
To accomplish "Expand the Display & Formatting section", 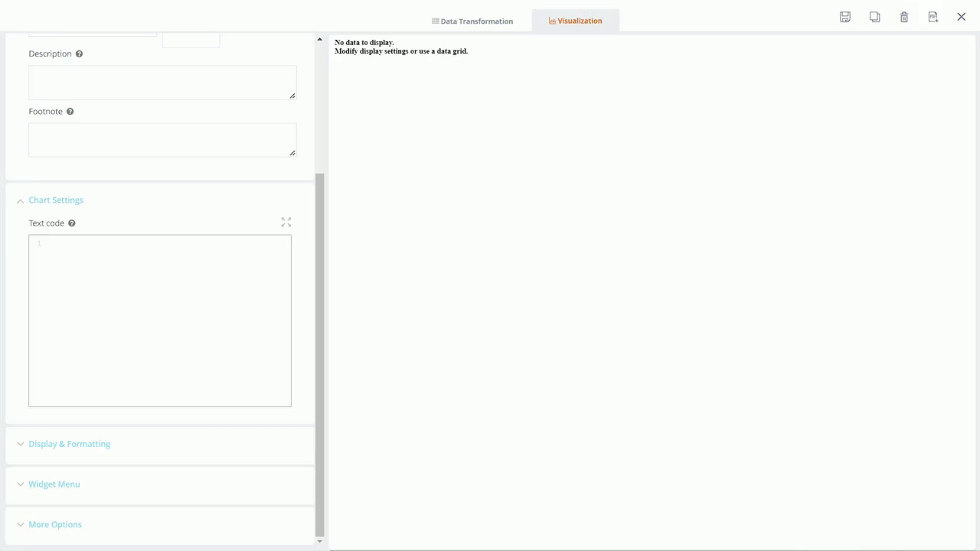I will pos(69,444).
